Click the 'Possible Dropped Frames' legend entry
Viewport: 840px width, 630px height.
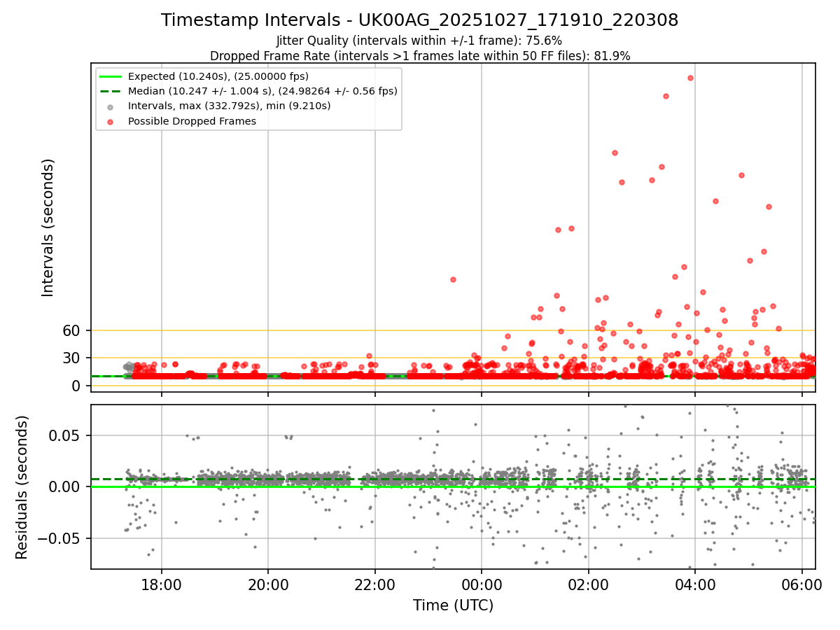[192, 121]
